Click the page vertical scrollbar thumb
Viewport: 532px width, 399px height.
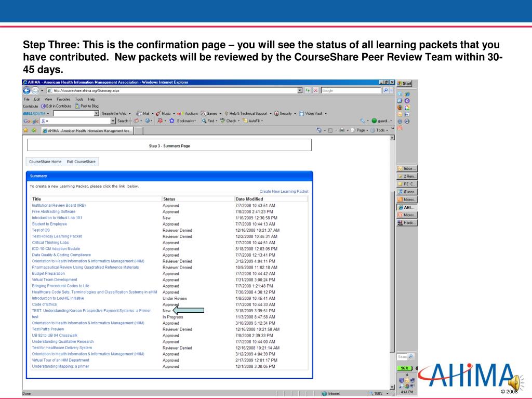tap(392, 271)
